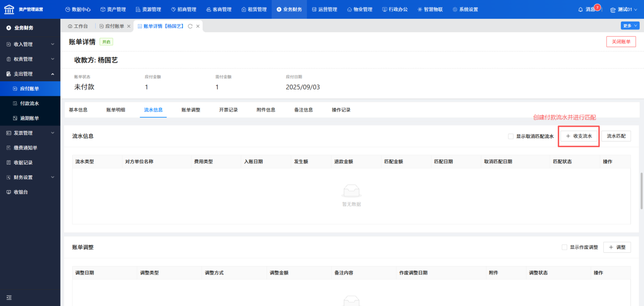Refresh the 账单详情 page tab
The width and height of the screenshot is (644, 306).
190,26
